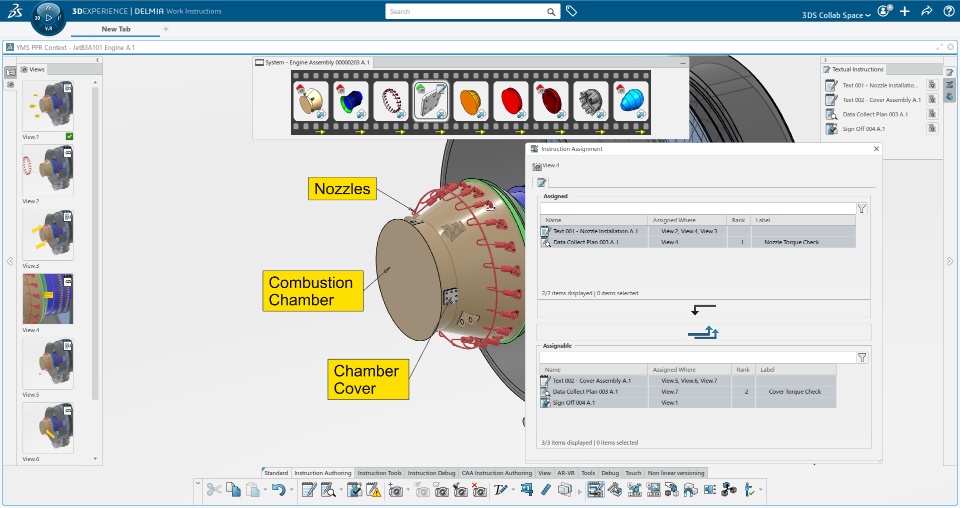
Task: Toggle the green checkbox under View.1
Action: (x=69, y=136)
